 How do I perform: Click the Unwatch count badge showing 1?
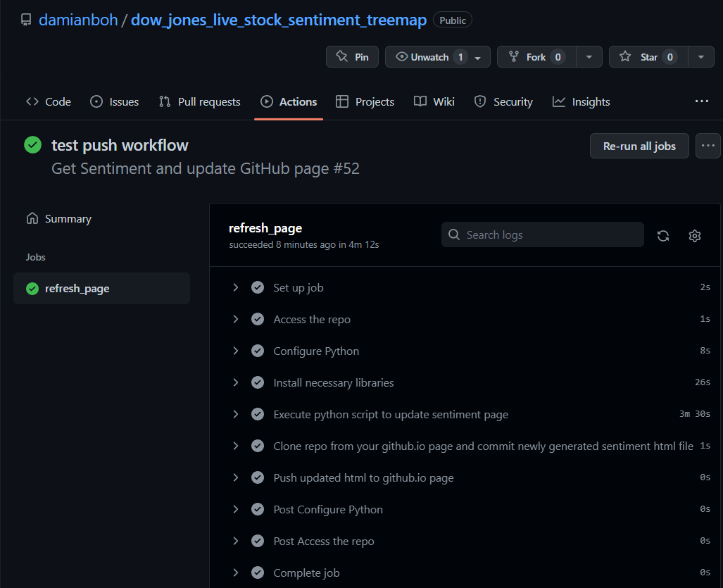[x=460, y=57]
